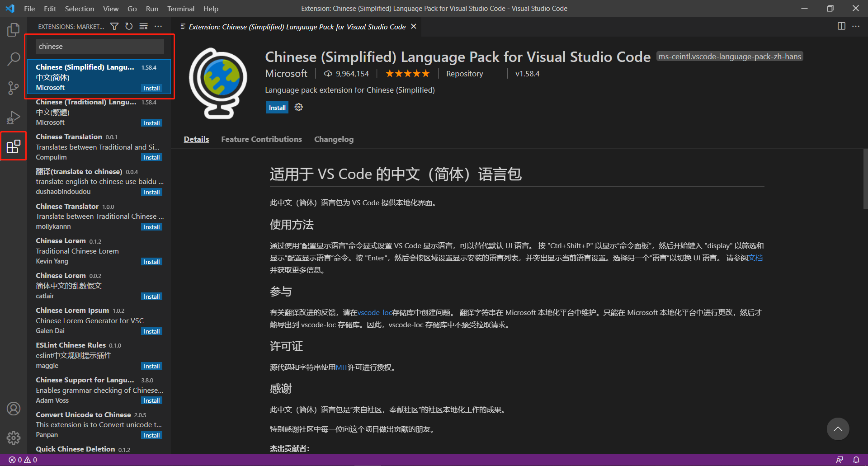Open the editor More Actions menu
This screenshot has height=466, width=868.
point(856,26)
